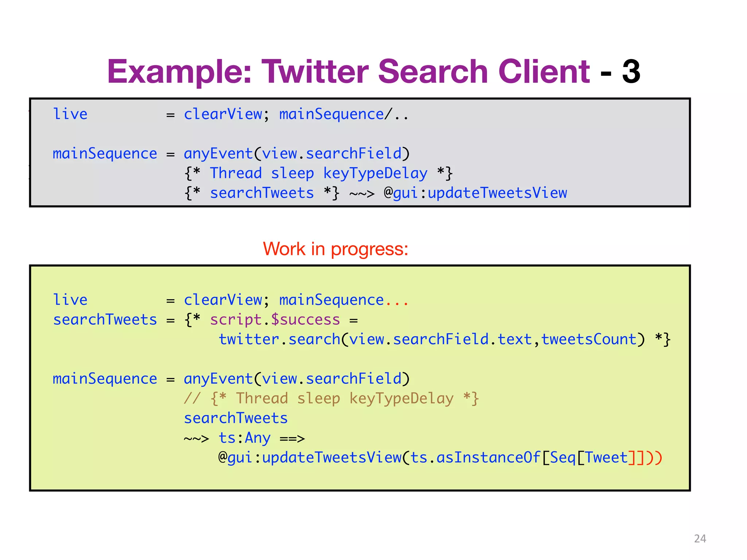Click 'mainSequence' definition name in green box
Image resolution: width=747 pixels, height=560 pixels.
click(x=105, y=379)
